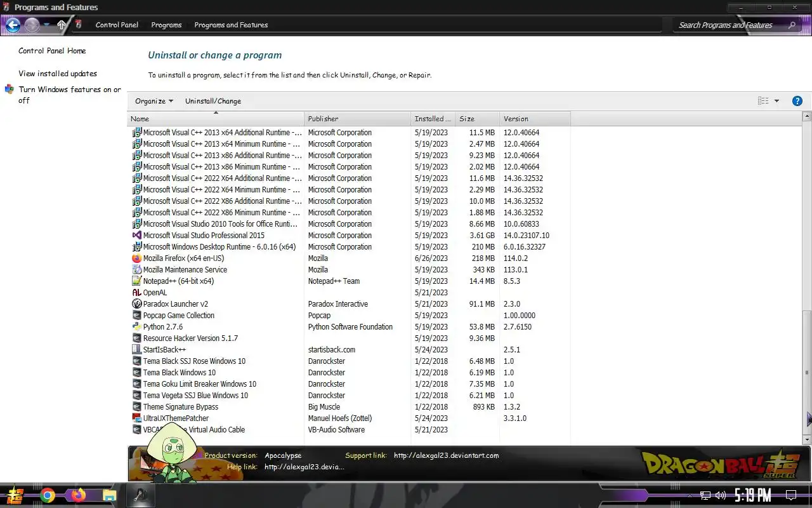
Task: Click the view options icon
Action: tap(763, 101)
